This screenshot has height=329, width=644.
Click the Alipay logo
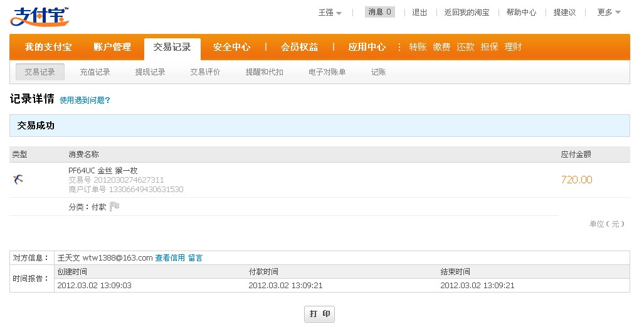coord(39,16)
